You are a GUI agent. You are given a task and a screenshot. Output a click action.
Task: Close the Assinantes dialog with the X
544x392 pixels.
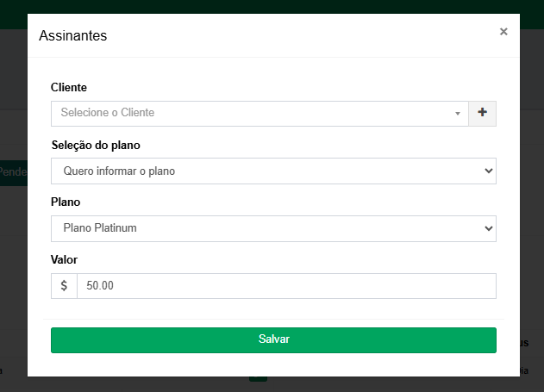(503, 32)
